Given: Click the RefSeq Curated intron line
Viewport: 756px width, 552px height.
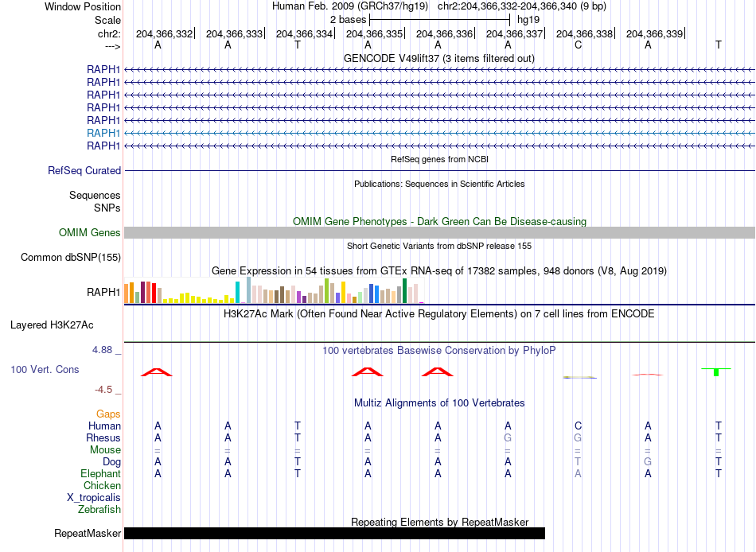Looking at the screenshot, I should pos(439,171).
